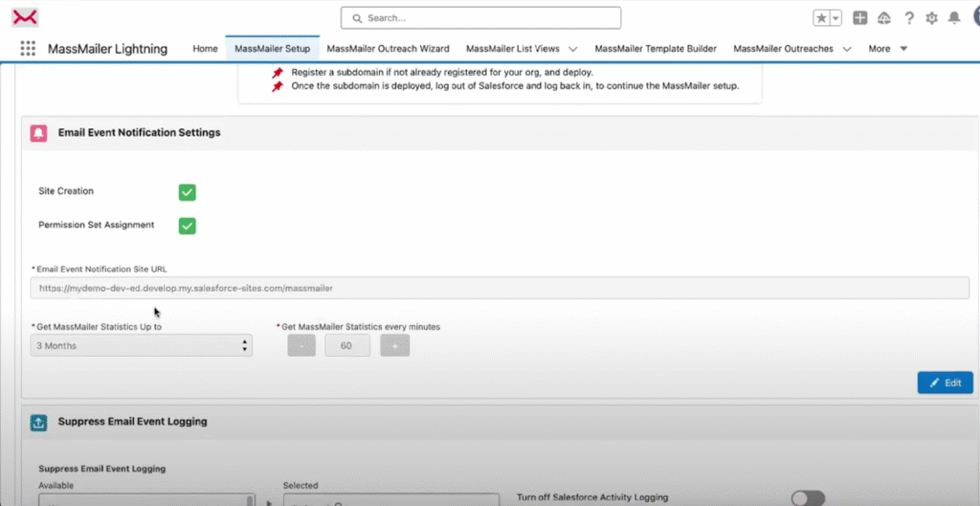980x506 pixels.
Task: Open the MassMailer Outreaches tab
Action: tap(783, 49)
